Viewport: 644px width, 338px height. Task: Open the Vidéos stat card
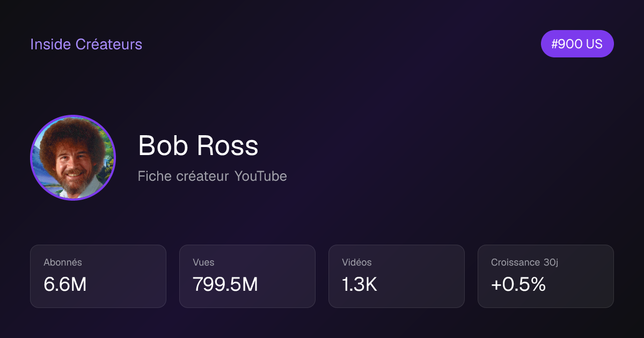(x=397, y=276)
